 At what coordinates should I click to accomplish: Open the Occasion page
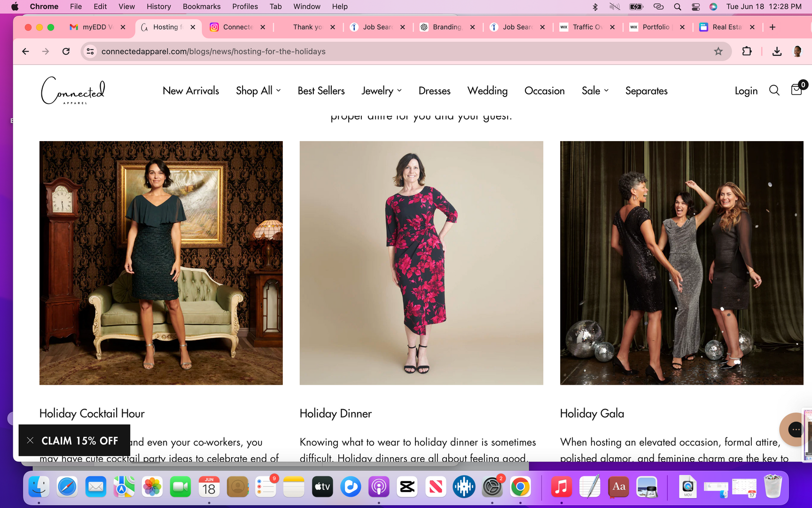544,90
